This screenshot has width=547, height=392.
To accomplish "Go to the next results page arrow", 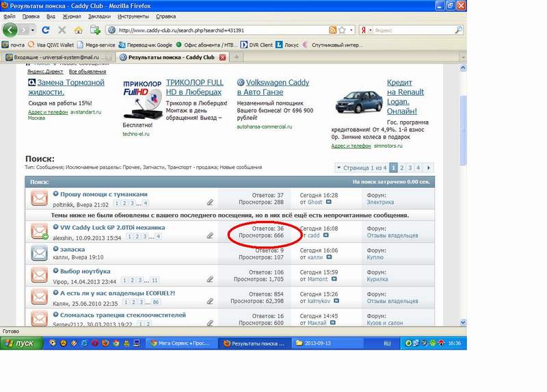I will tap(429, 168).
